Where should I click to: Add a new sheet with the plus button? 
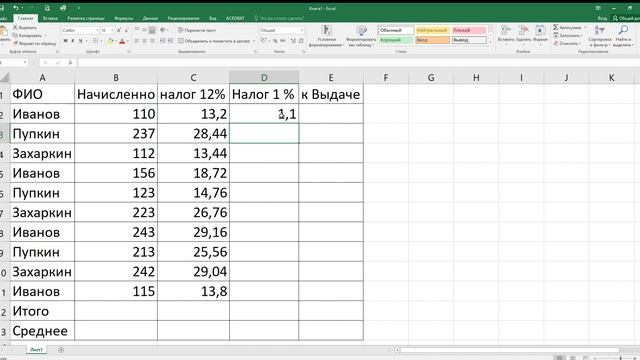(61, 350)
